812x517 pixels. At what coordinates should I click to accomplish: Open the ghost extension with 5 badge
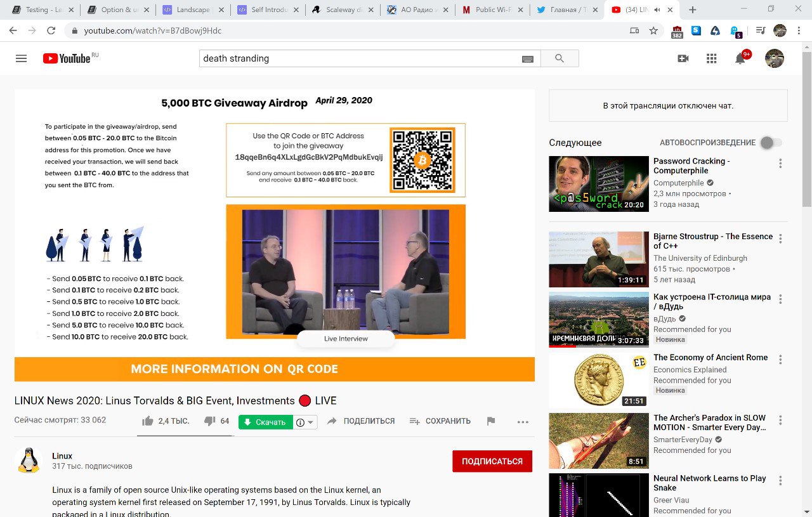[x=736, y=31]
